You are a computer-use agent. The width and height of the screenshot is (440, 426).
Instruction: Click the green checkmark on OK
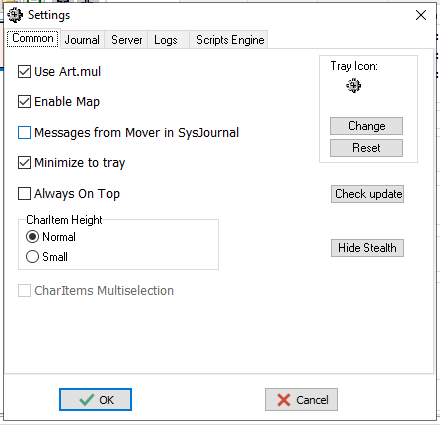(87, 399)
